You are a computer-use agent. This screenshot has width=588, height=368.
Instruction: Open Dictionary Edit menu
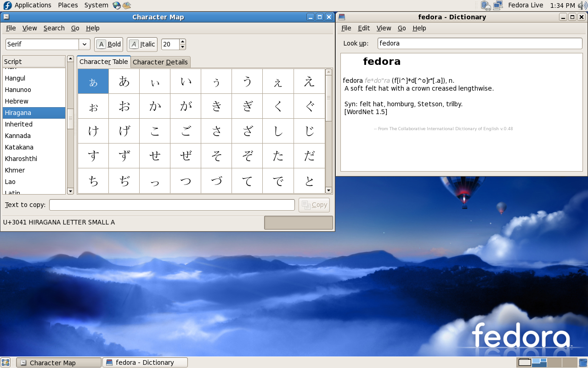tap(364, 28)
